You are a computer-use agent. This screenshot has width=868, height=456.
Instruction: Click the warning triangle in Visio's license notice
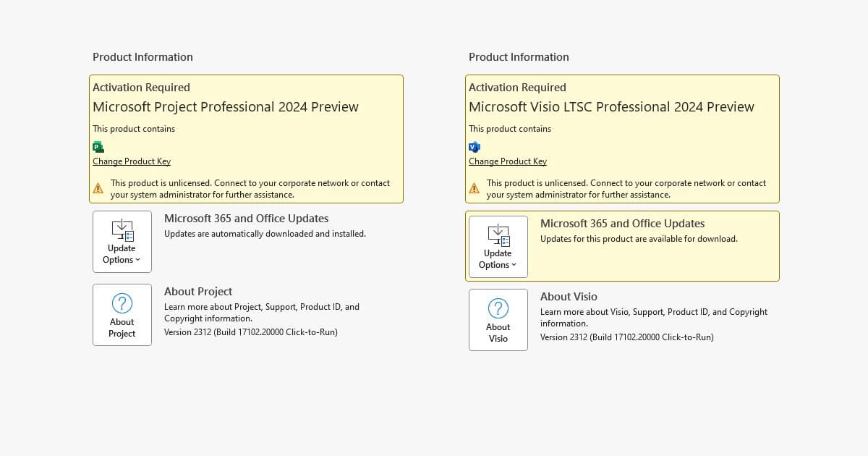[x=475, y=187]
